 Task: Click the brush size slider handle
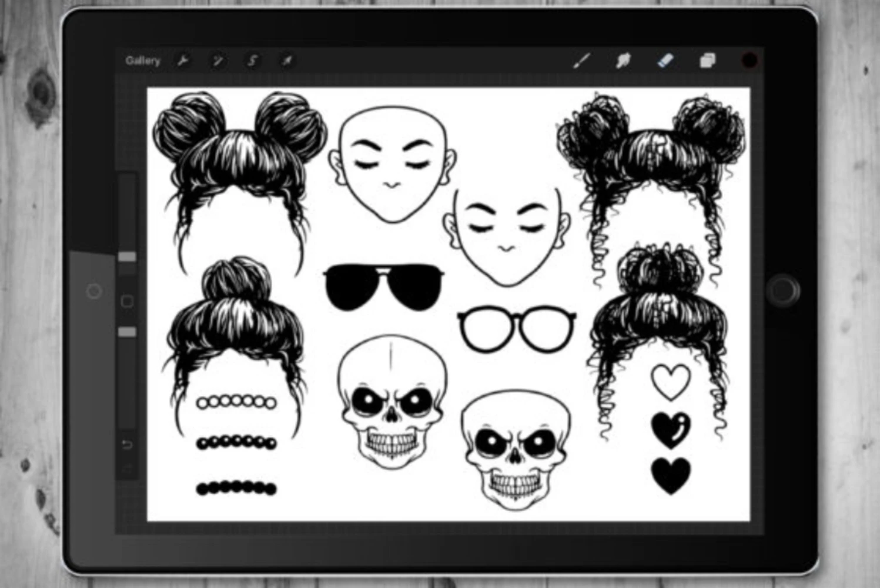click(127, 257)
